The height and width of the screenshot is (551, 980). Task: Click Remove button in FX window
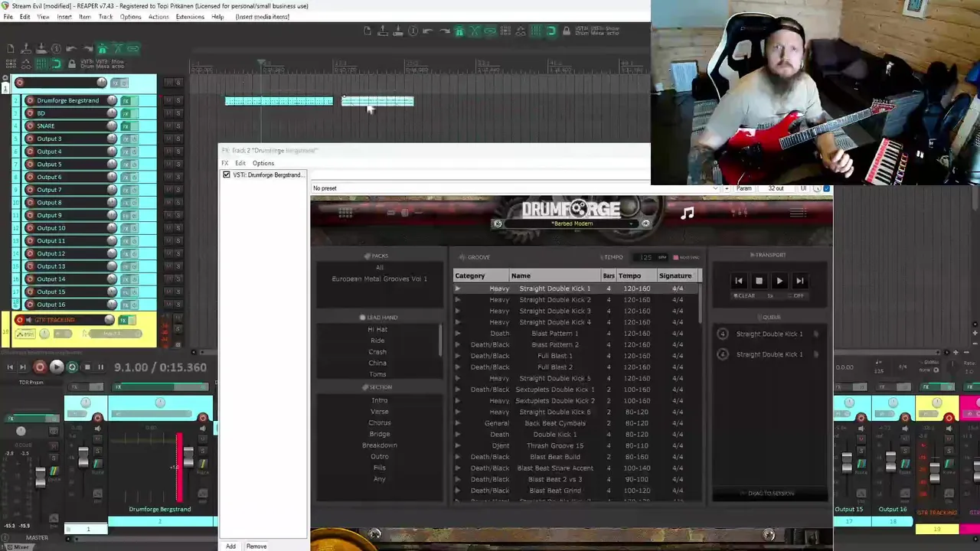click(x=256, y=546)
